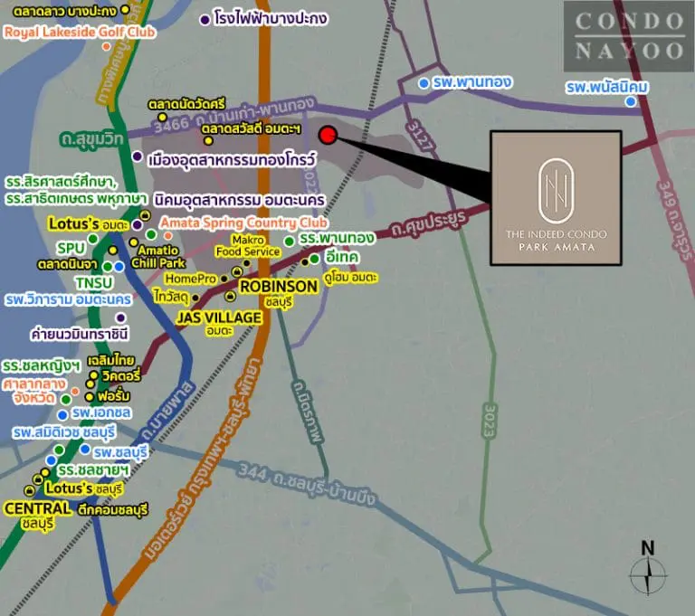The image size is (695, 616).
Task: Click the ถ.ศุขประยูร road label
Action: [x=428, y=225]
